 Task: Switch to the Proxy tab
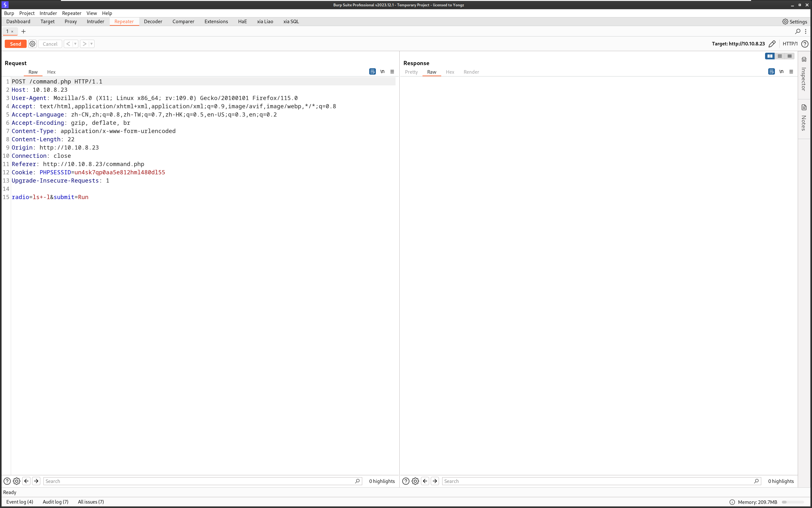click(71, 22)
